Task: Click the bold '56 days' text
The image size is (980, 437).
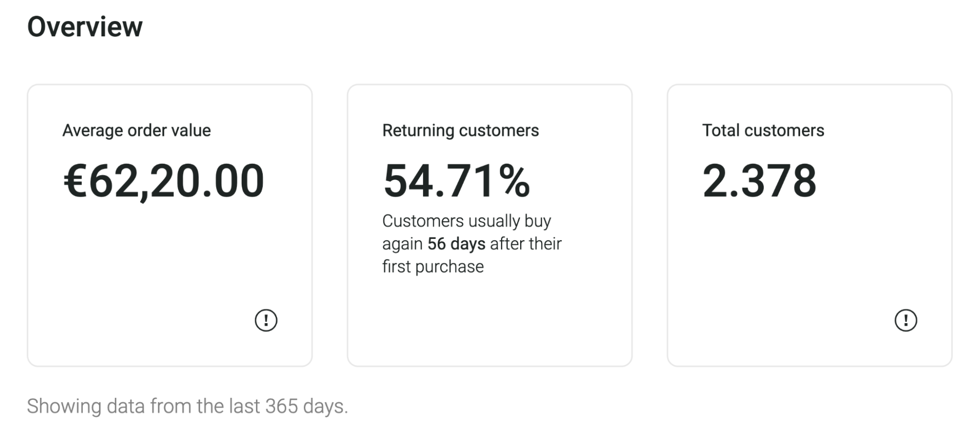Action: click(x=456, y=244)
